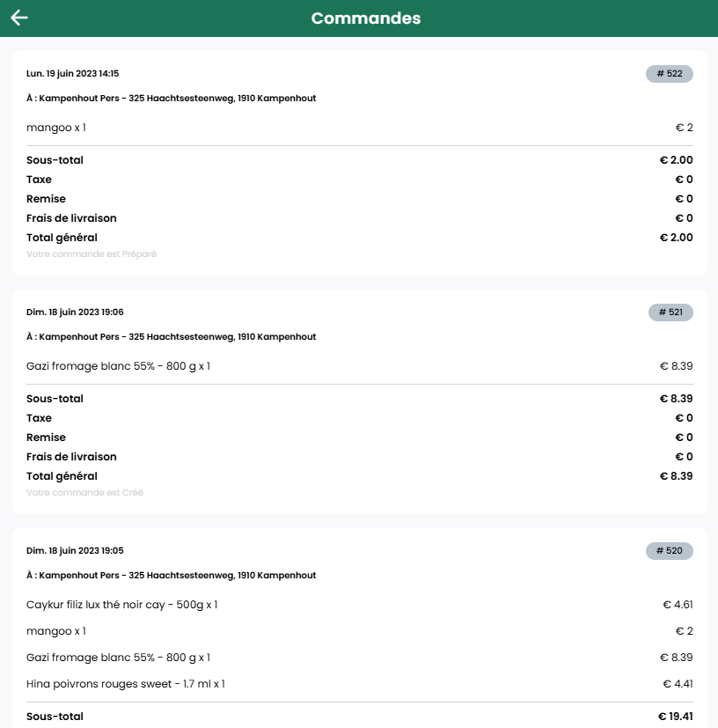Click the Dim. 18 juin 2023 19:06 date
This screenshot has width=718, height=728.
[x=75, y=313]
